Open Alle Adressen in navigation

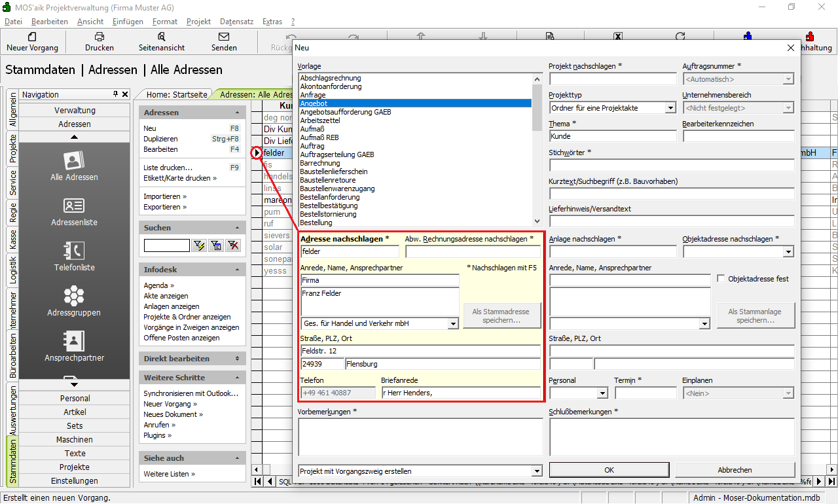coord(74,166)
